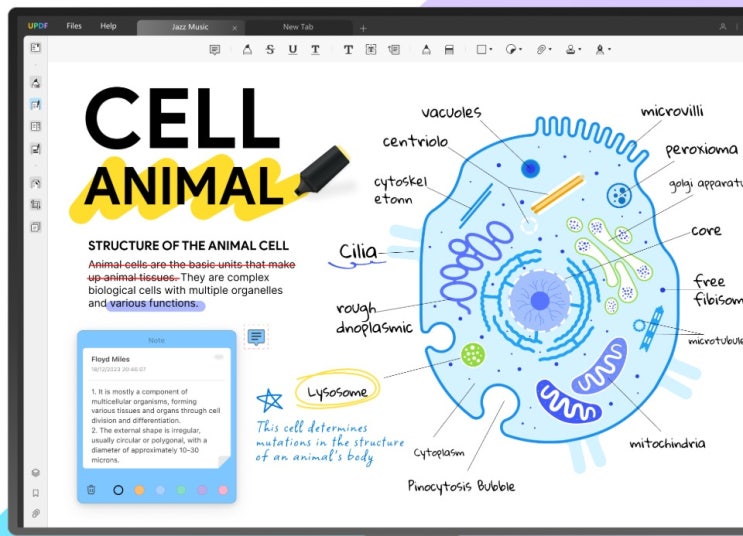The height and width of the screenshot is (536, 743).
Task: Open the sticker tool dropdown
Action: coord(513,49)
